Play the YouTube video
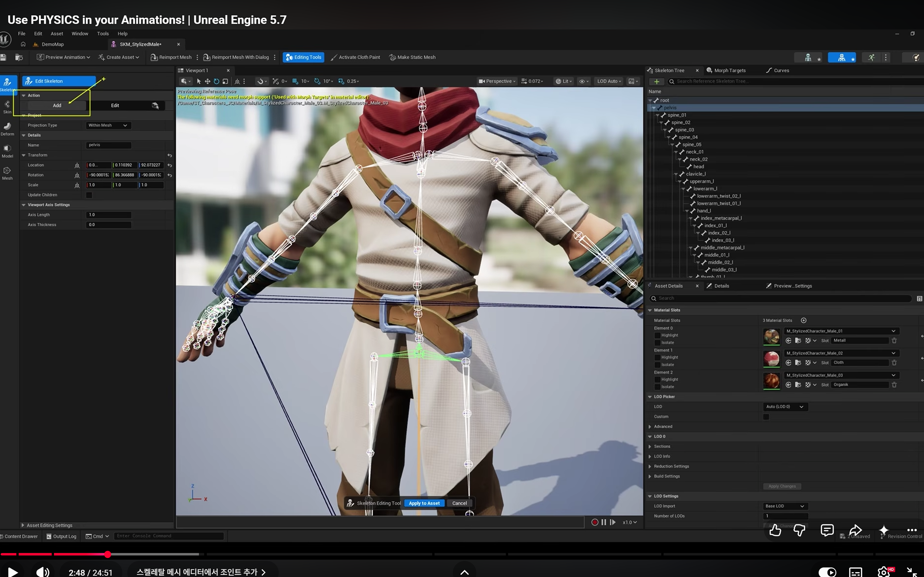Image resolution: width=924 pixels, height=577 pixels. [x=12, y=572]
